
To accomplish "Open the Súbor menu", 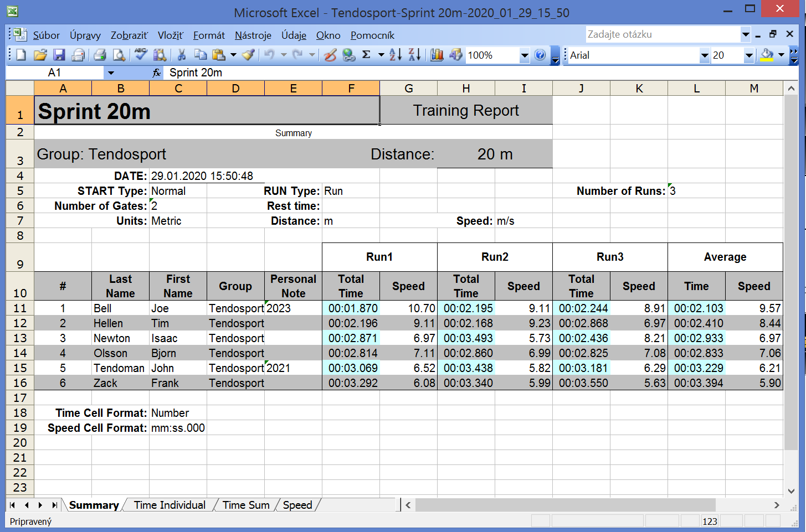I will coord(46,35).
